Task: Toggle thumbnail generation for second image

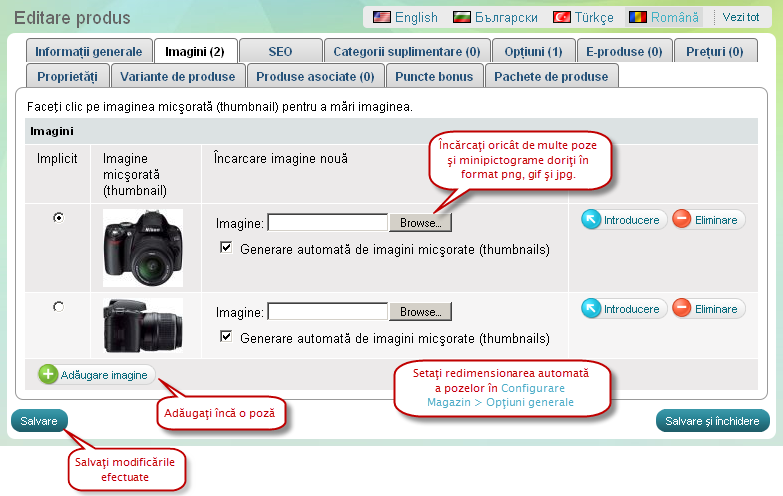Action: point(226,337)
